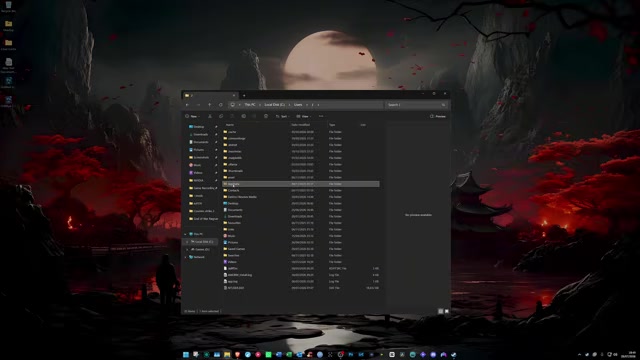Click Local Disk (C:) in the address bar
Image resolution: width=640 pixels, height=360 pixels.
274,105
